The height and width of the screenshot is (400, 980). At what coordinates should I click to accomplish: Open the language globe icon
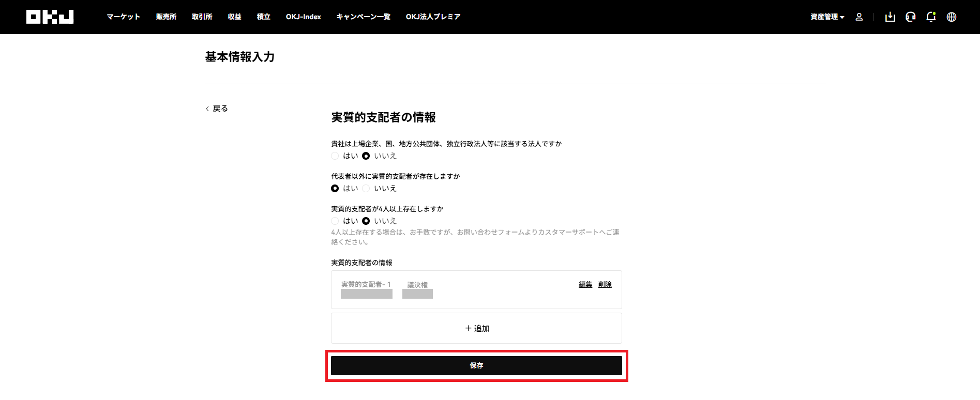(952, 17)
